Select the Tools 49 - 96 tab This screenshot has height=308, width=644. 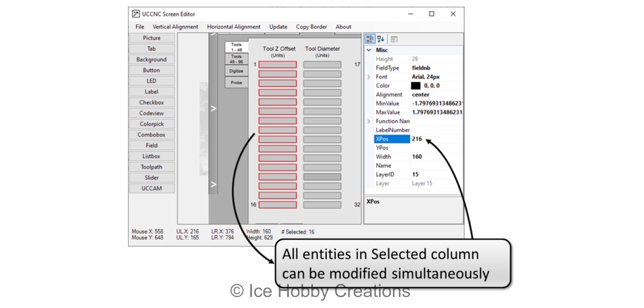click(x=236, y=59)
